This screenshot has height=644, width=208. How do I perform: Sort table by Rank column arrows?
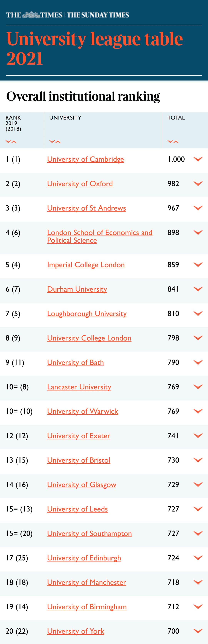[x=11, y=142]
